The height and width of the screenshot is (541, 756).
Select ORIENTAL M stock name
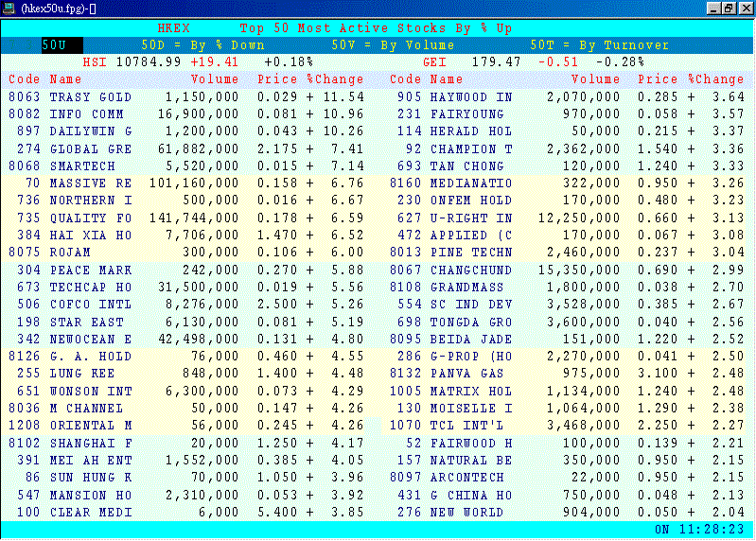[x=91, y=426]
